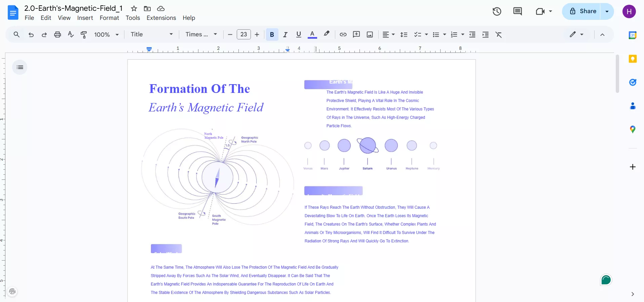Image resolution: width=644 pixels, height=302 pixels.
Task: Increase font size with plus button
Action: coord(257,35)
